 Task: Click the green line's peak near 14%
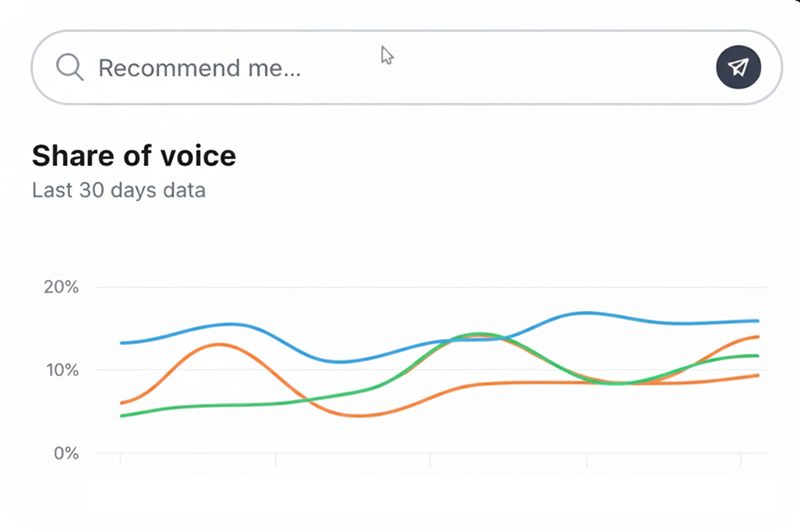[478, 334]
